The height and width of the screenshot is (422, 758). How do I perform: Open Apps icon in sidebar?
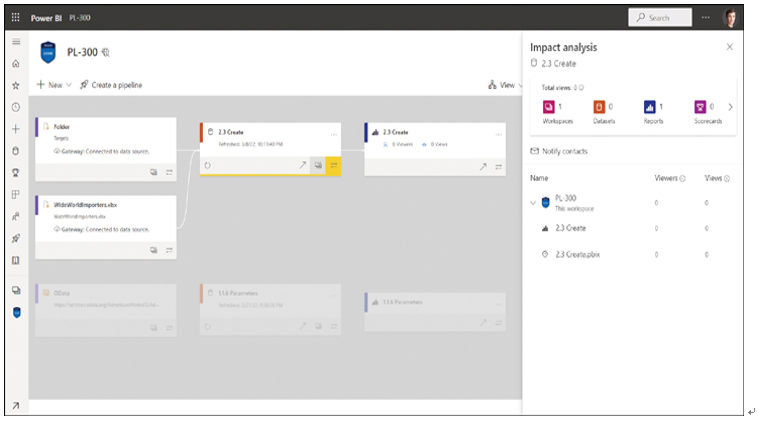(16, 194)
